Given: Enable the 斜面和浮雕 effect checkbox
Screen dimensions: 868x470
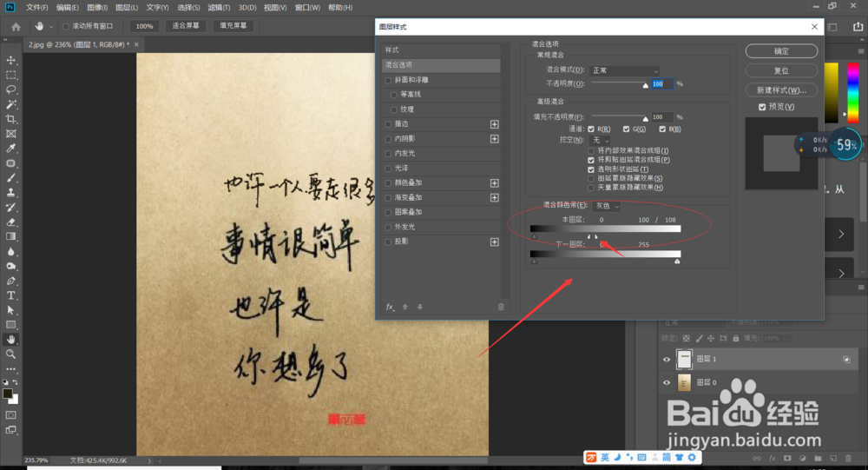Looking at the screenshot, I should pyautogui.click(x=388, y=81).
